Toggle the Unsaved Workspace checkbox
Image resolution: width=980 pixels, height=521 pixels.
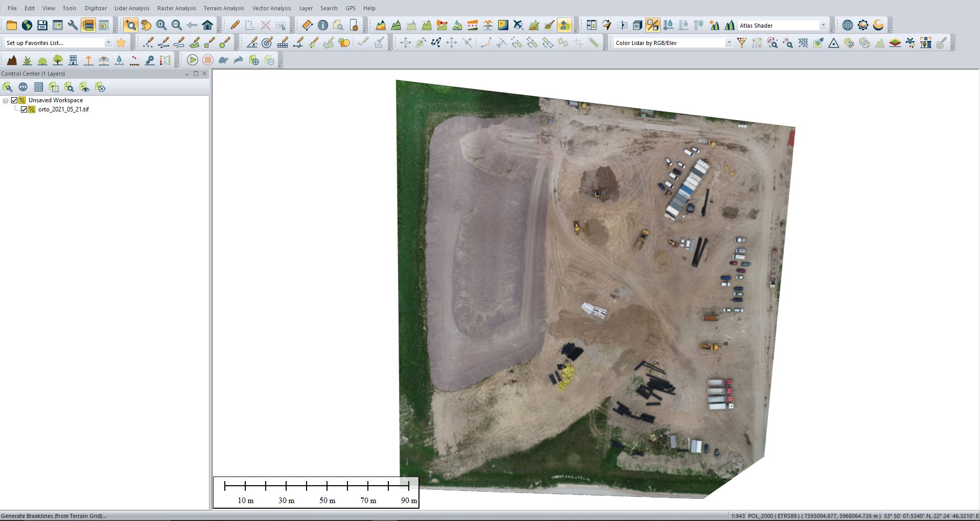14,100
